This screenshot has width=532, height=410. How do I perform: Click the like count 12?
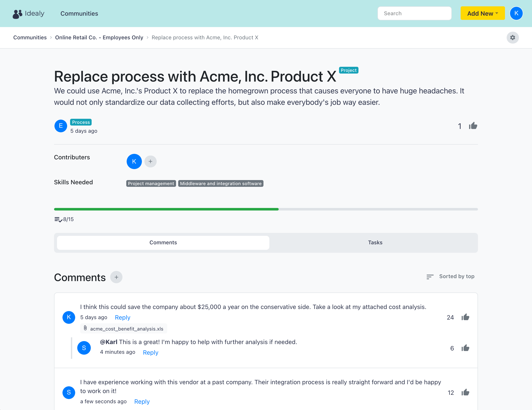(451, 393)
